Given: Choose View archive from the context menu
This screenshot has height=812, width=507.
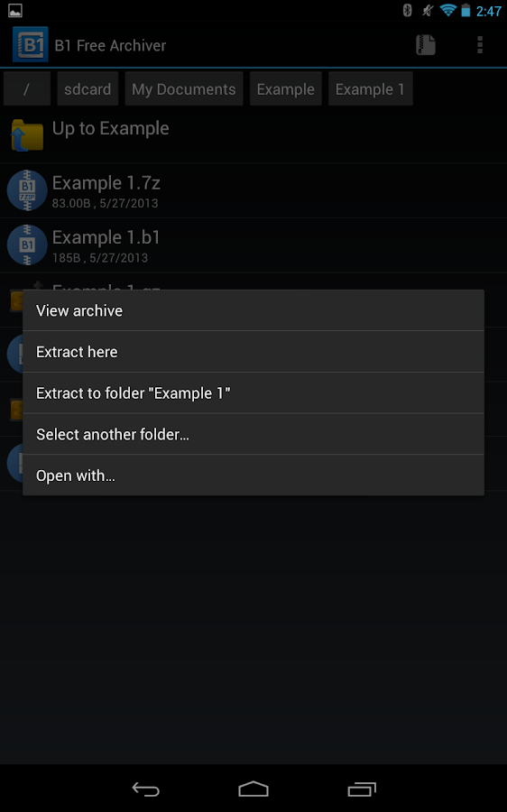Looking at the screenshot, I should click(253, 310).
